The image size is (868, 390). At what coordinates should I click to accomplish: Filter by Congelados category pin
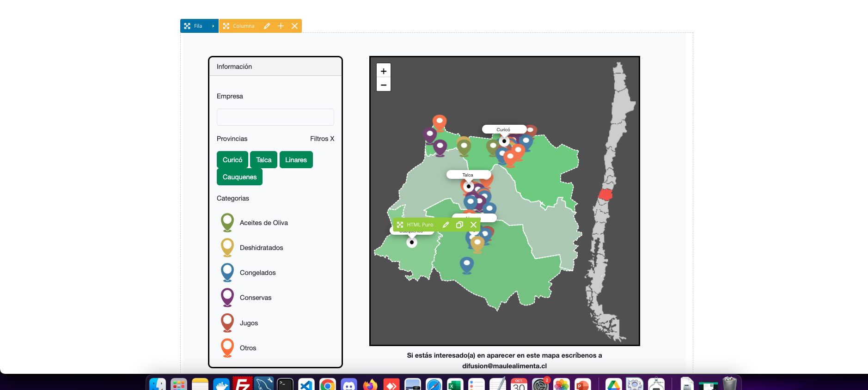click(x=227, y=272)
